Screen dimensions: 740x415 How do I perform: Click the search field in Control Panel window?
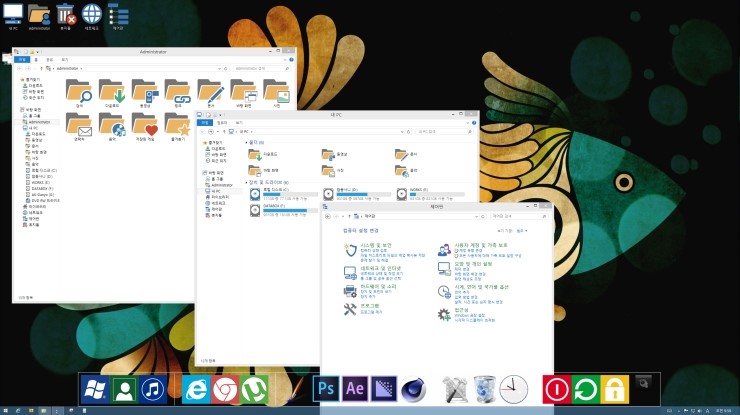click(x=519, y=216)
